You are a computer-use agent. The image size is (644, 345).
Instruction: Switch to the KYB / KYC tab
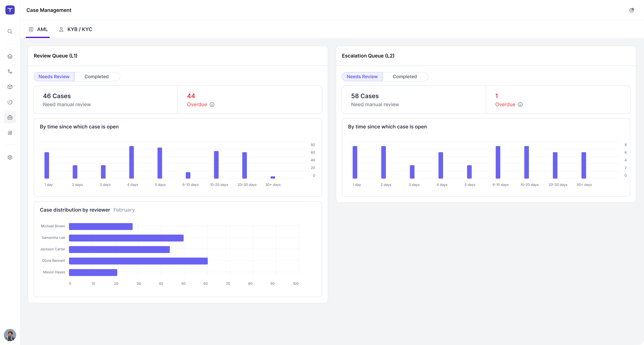(x=76, y=30)
